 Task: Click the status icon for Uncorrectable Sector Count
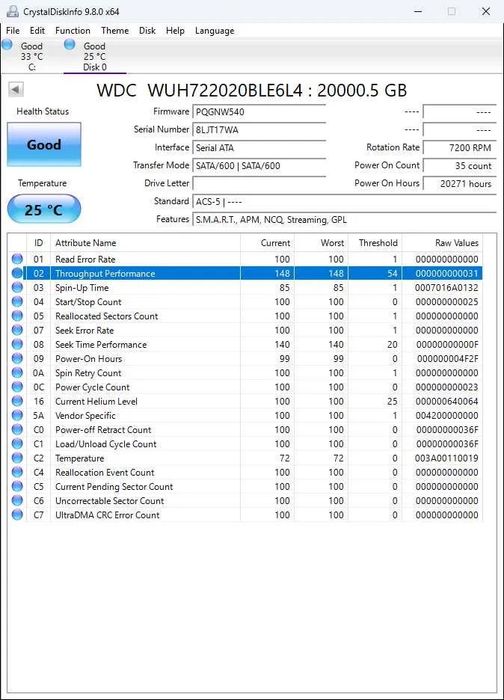[17, 501]
